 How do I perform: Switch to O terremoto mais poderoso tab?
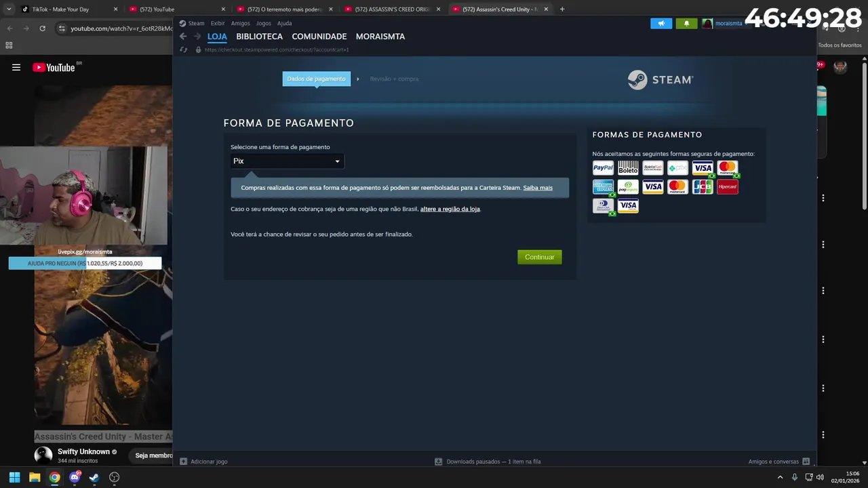click(x=283, y=9)
